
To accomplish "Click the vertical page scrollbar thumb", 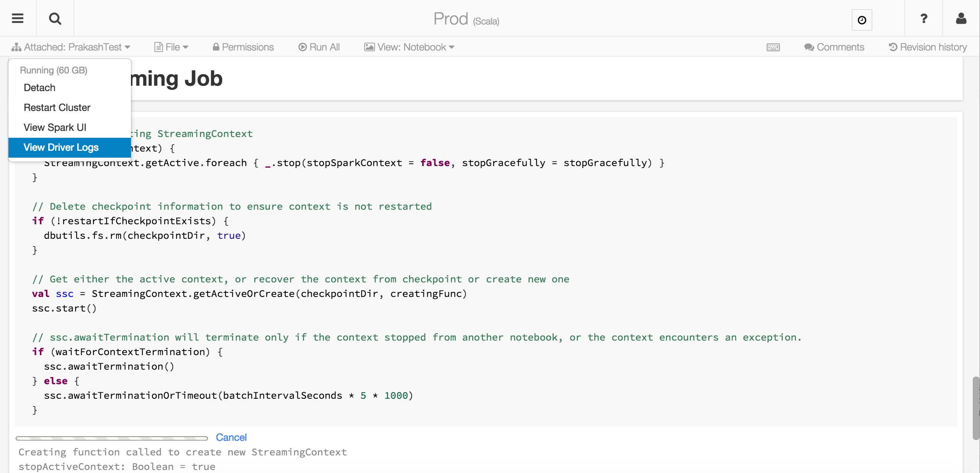I will coord(976,408).
